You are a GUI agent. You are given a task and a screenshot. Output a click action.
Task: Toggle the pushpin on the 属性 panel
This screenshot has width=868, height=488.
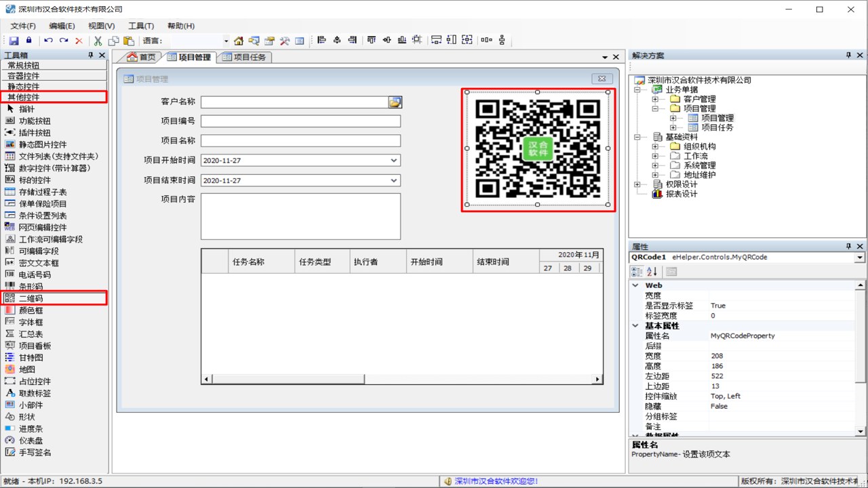pyautogui.click(x=848, y=246)
